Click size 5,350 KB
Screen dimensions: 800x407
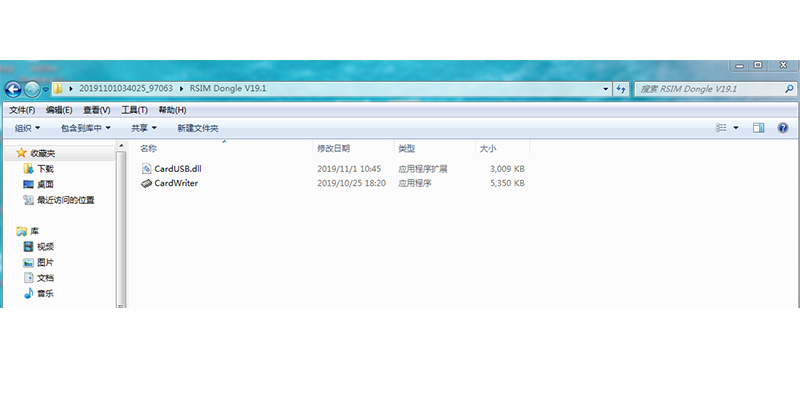pyautogui.click(x=507, y=183)
